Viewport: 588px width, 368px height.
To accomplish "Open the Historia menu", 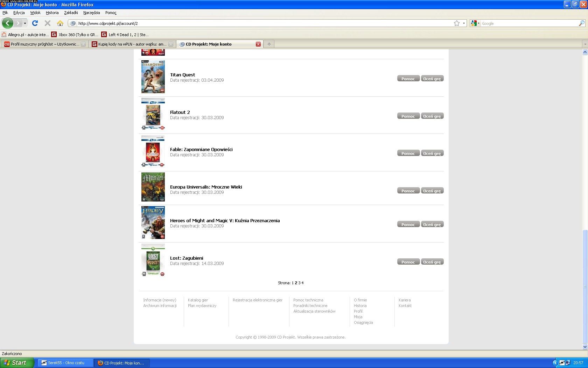I will click(x=52, y=13).
